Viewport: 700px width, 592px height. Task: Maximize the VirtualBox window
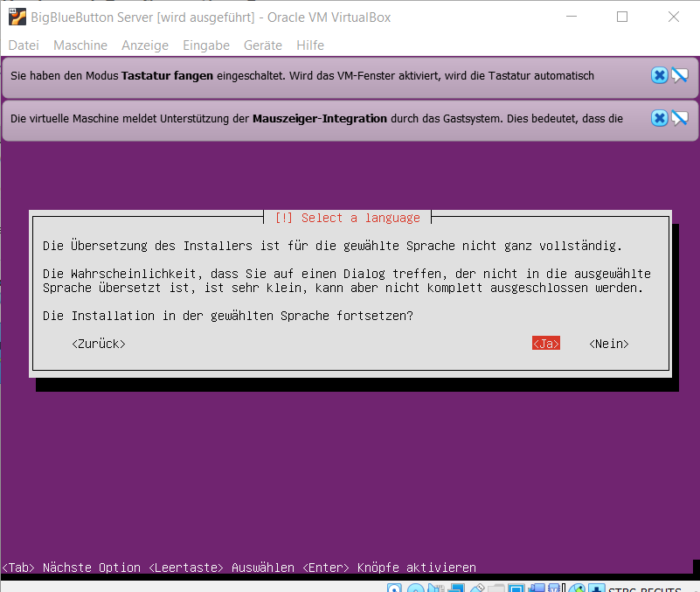point(622,17)
